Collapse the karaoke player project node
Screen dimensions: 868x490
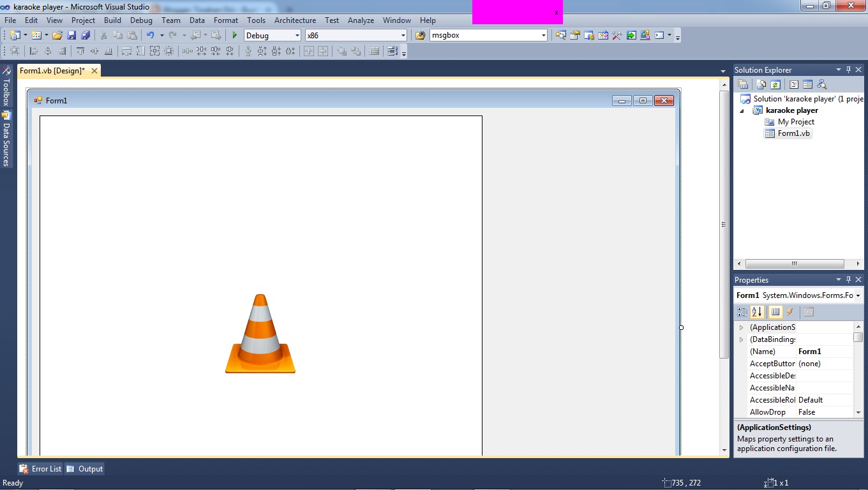pos(742,110)
